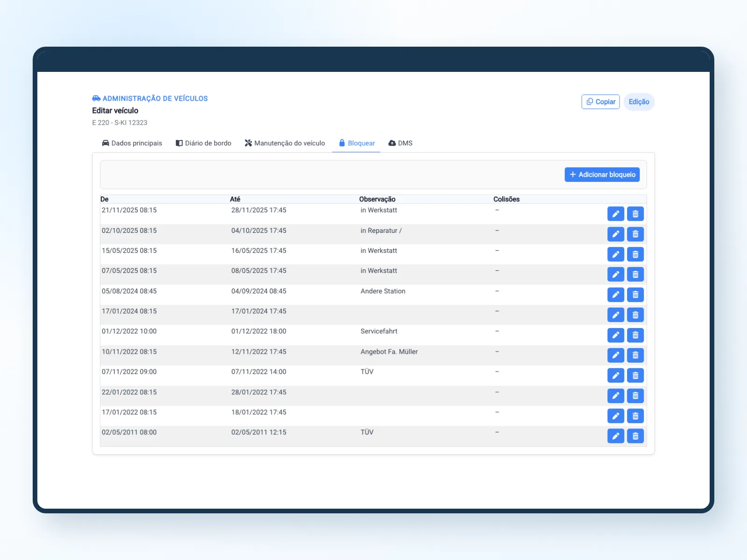
Task: Edit the 21/11/2025 block entry
Action: pos(616,214)
